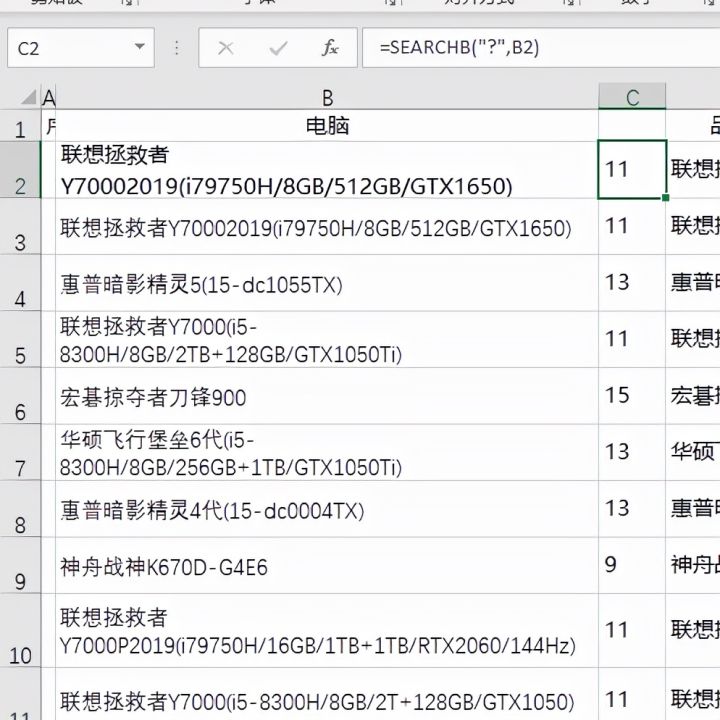Select the row 2 header
Screen dimensions: 720x720
pyautogui.click(x=20, y=170)
